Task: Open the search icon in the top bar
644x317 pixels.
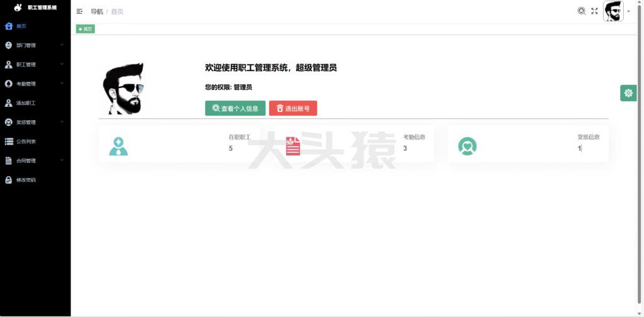Action: tap(582, 11)
